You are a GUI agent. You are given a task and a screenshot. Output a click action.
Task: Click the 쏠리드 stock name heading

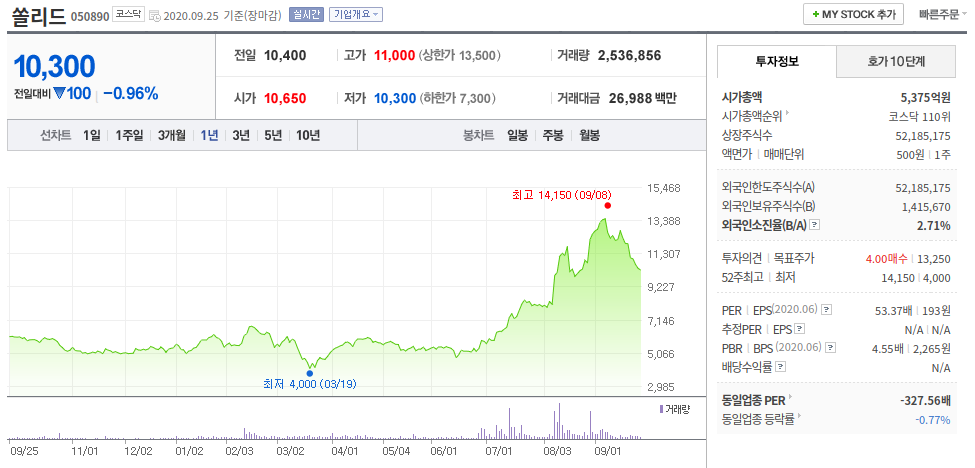point(39,16)
